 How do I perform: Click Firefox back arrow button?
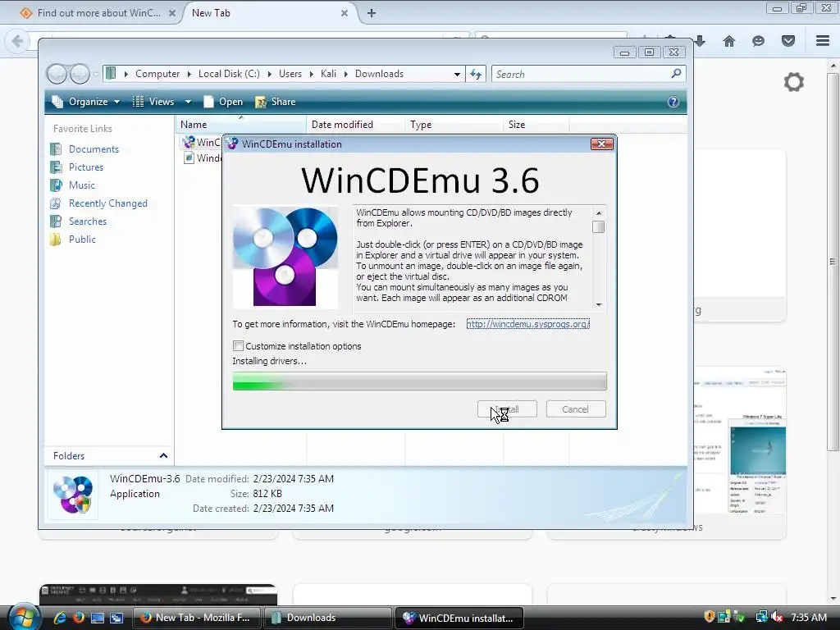(x=17, y=41)
